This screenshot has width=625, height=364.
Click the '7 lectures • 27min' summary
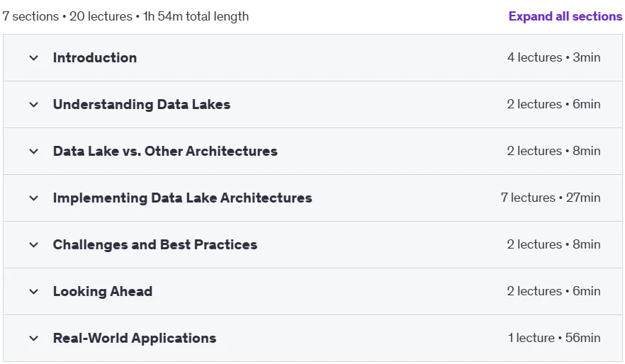(551, 198)
